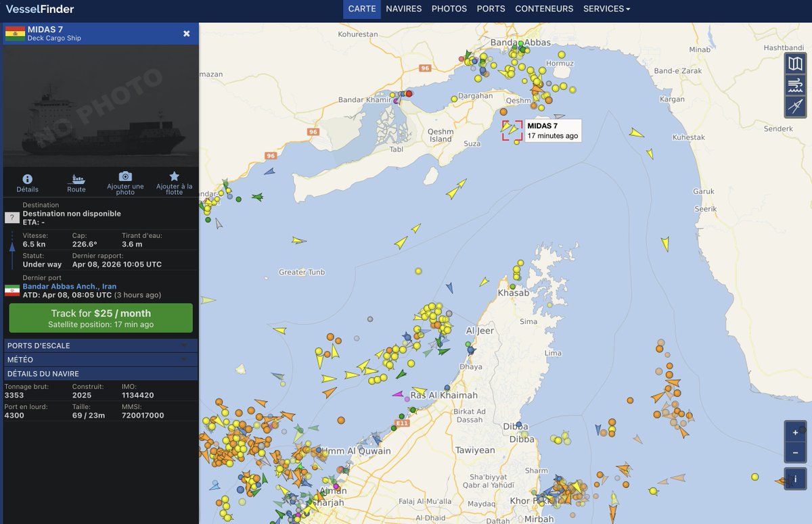Zoom out the map with the minus button
Screen dimensions: 812x524
point(795,453)
